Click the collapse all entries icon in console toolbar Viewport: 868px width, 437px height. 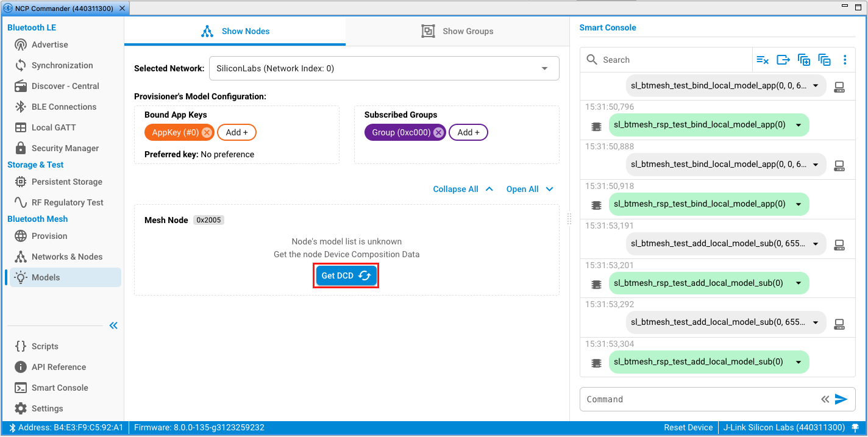[x=825, y=60]
